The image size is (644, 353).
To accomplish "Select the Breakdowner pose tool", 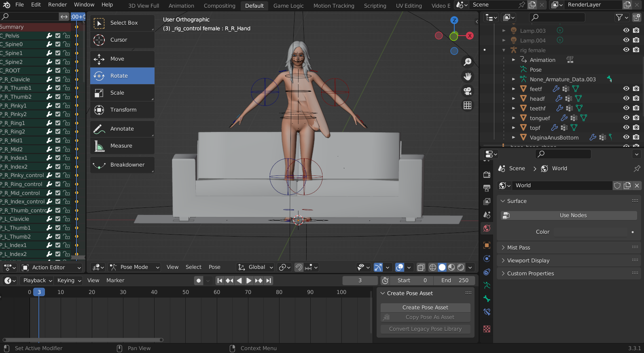I will tap(122, 165).
